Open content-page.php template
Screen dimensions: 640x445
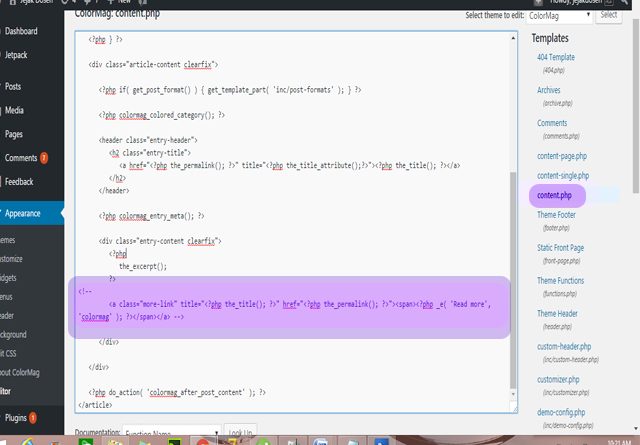coord(562,156)
